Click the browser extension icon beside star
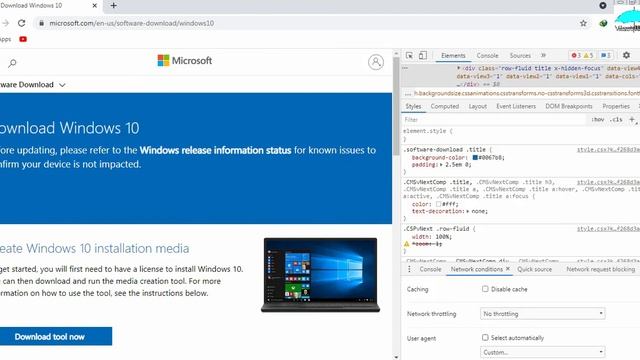Image resolution: width=640 pixels, height=360 pixels. (x=603, y=23)
